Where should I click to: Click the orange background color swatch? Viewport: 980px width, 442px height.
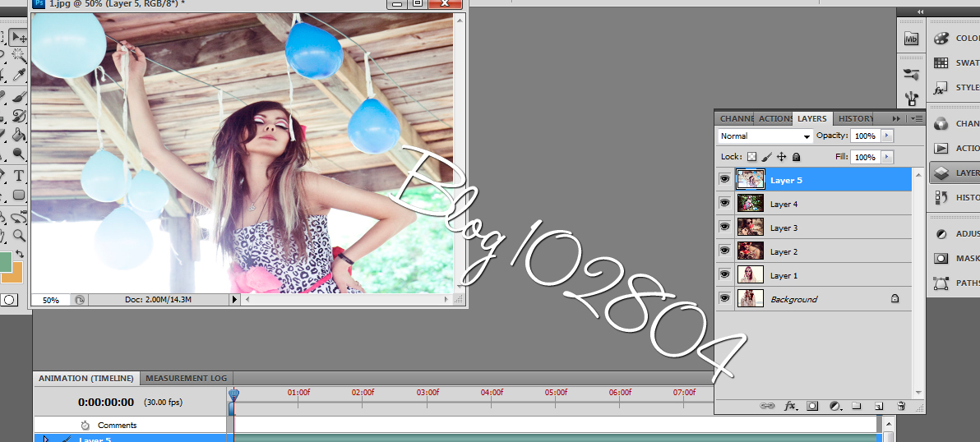click(17, 277)
